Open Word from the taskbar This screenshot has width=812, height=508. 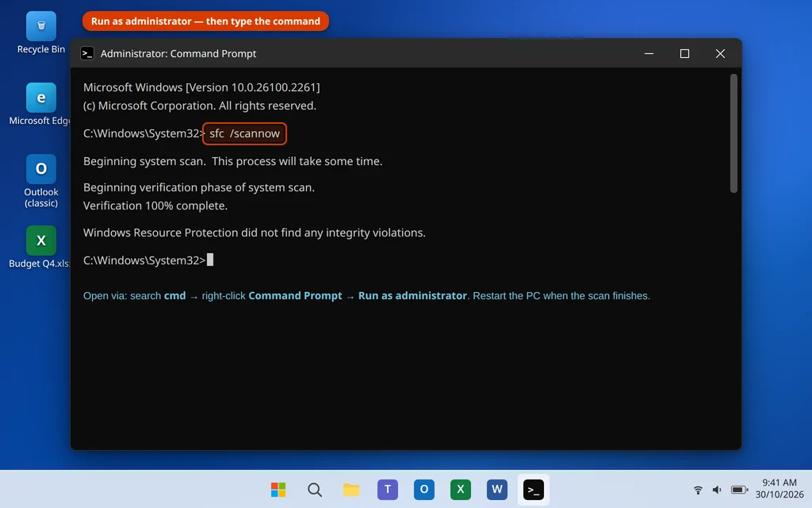496,489
